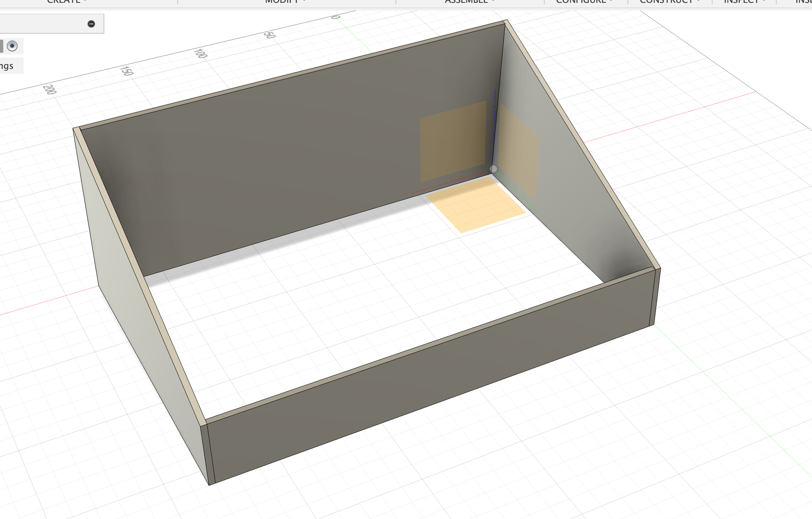Collapse the browser panel with minus icon
Screen dimensions: 812x519
[x=91, y=24]
